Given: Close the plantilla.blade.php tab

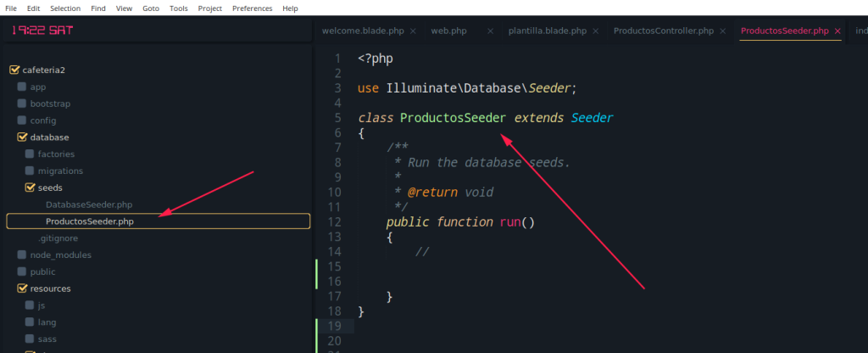Looking at the screenshot, I should click(593, 31).
